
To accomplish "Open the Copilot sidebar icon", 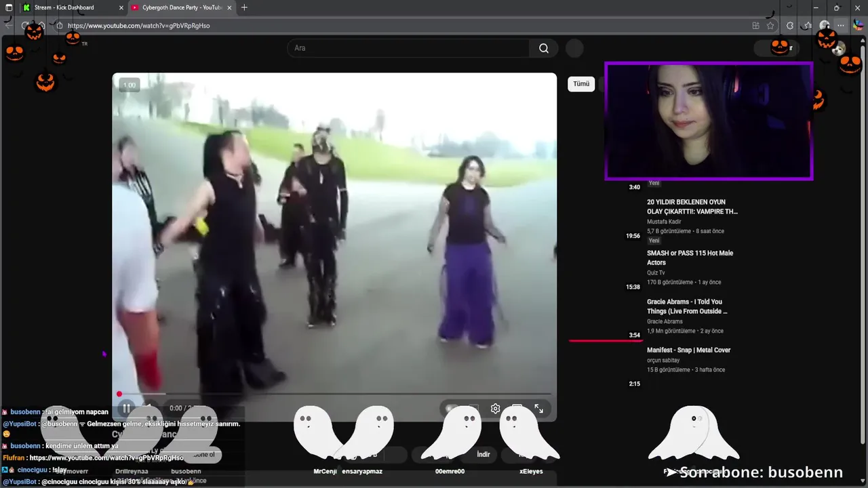I will (859, 26).
